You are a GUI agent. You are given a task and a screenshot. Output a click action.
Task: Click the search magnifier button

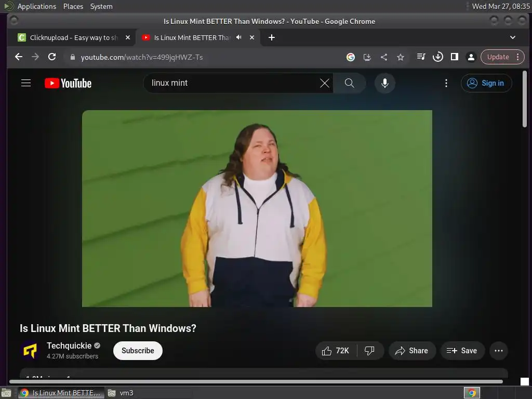(x=350, y=83)
